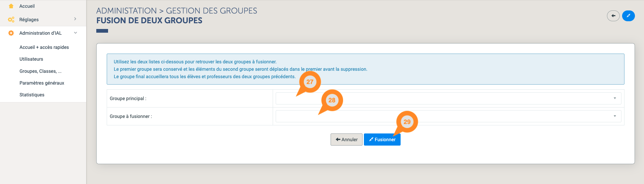Click the Annuler button
This screenshot has width=644, height=184.
click(x=346, y=140)
